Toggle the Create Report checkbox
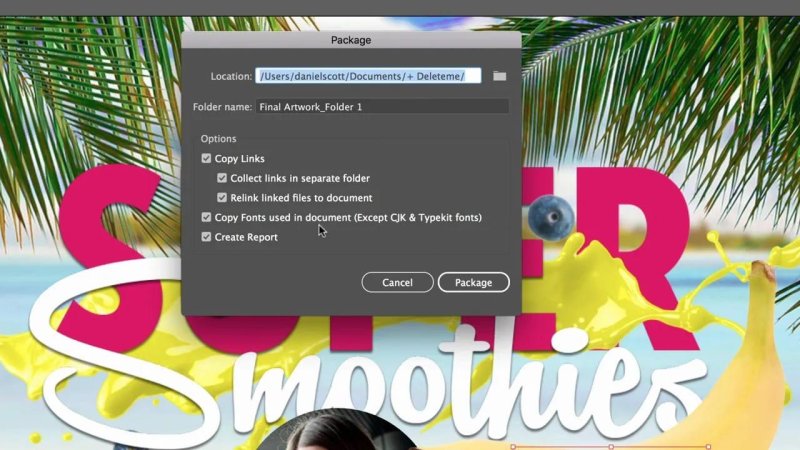800x450 pixels. tap(206, 237)
